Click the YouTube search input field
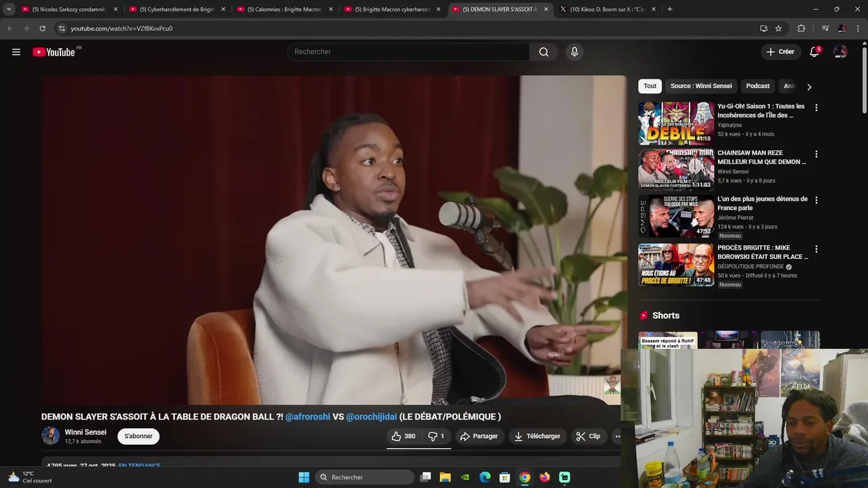This screenshot has width=868, height=488. (408, 52)
